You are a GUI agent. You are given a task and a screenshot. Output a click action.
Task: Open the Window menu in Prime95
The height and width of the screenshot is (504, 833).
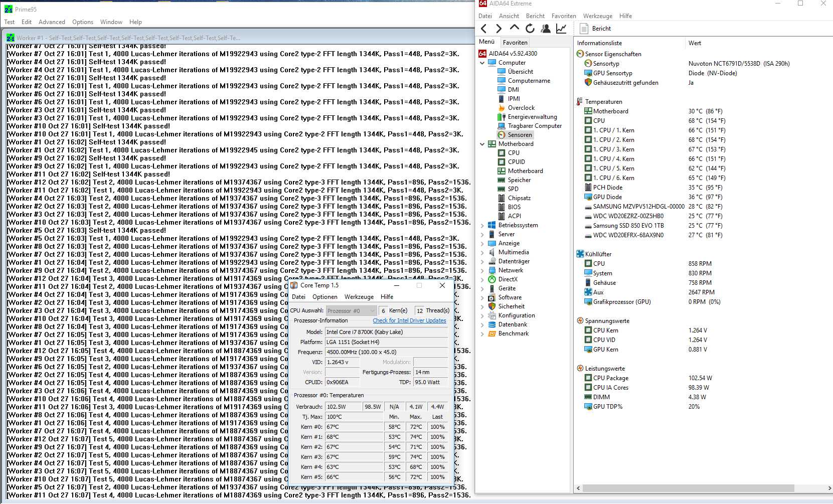click(111, 22)
